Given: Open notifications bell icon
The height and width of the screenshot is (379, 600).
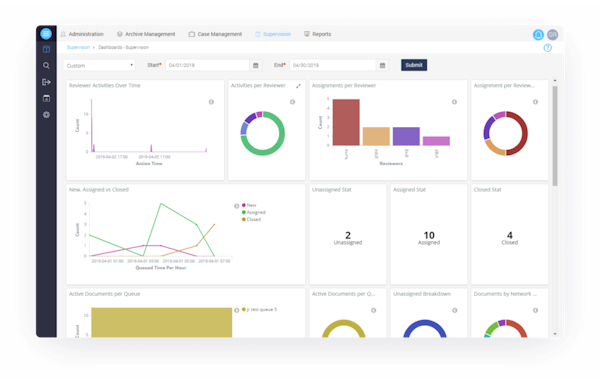Looking at the screenshot, I should tap(538, 35).
